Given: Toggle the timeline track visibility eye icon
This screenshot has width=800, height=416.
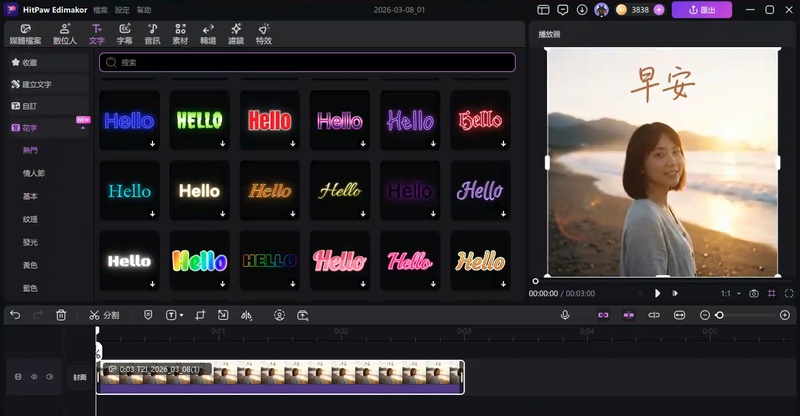Looking at the screenshot, I should 34,377.
